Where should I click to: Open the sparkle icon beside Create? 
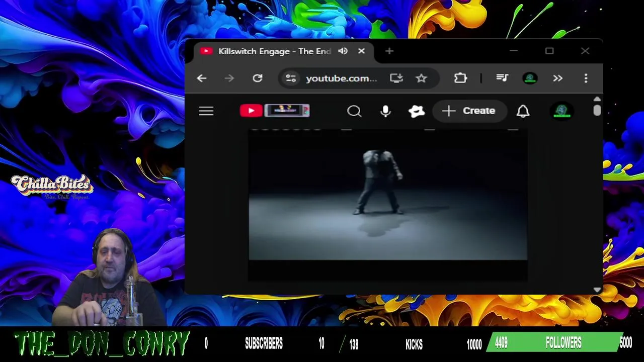click(417, 111)
